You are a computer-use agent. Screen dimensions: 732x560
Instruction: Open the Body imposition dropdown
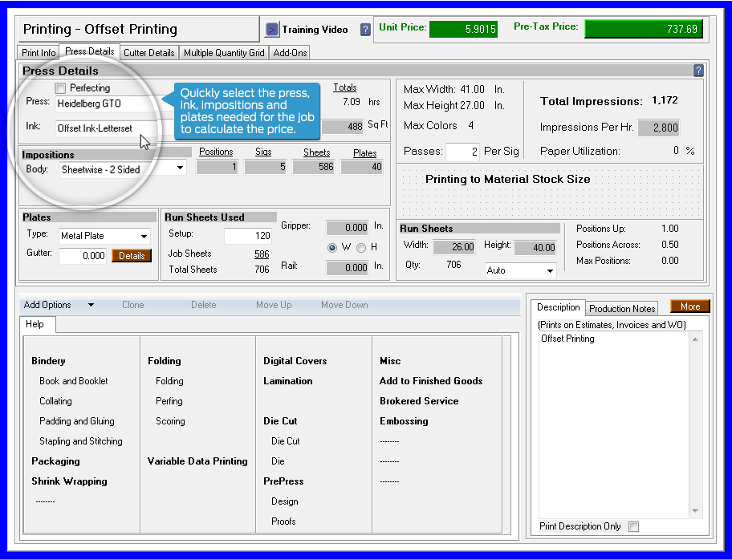(x=181, y=169)
